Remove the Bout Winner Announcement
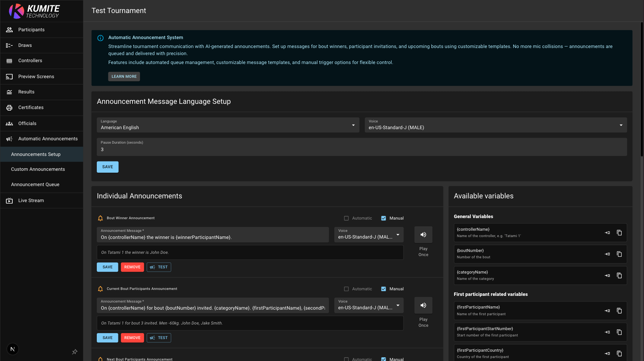The image size is (644, 361). pos(132,267)
